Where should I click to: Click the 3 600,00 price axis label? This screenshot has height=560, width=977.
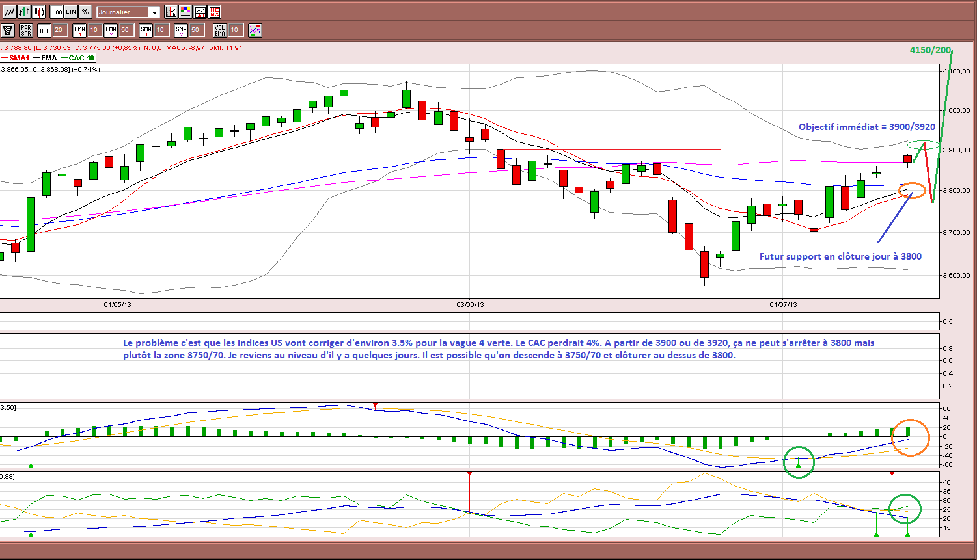pyautogui.click(x=957, y=275)
